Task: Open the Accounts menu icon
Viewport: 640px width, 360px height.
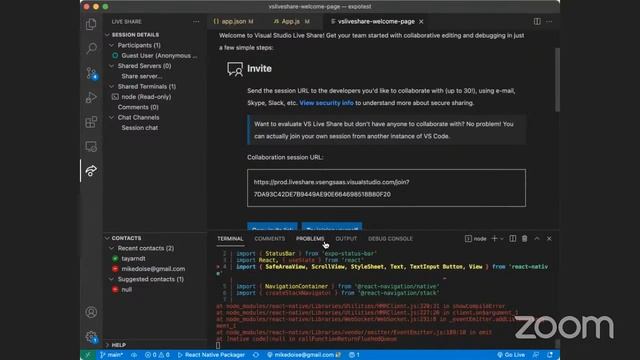Action: [91, 312]
